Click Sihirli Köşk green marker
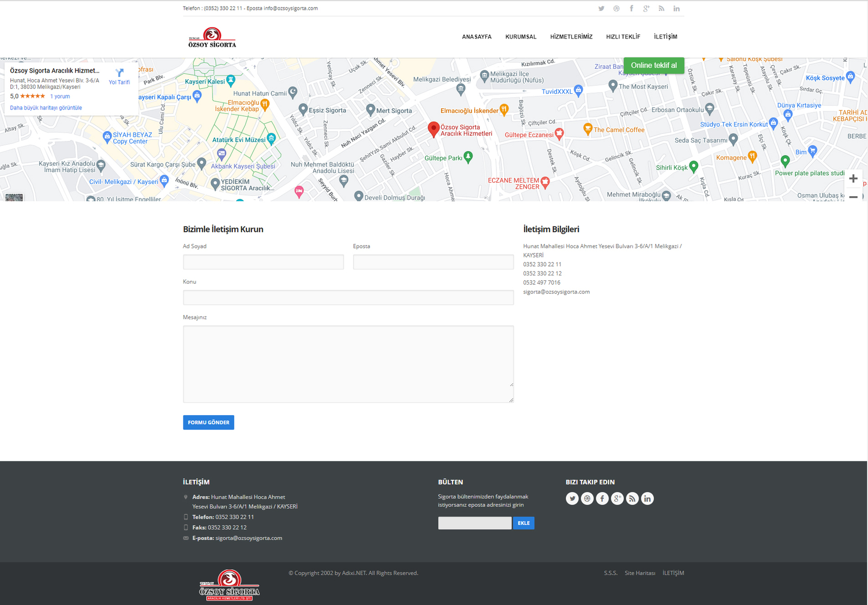This screenshot has width=868, height=605. tap(693, 166)
